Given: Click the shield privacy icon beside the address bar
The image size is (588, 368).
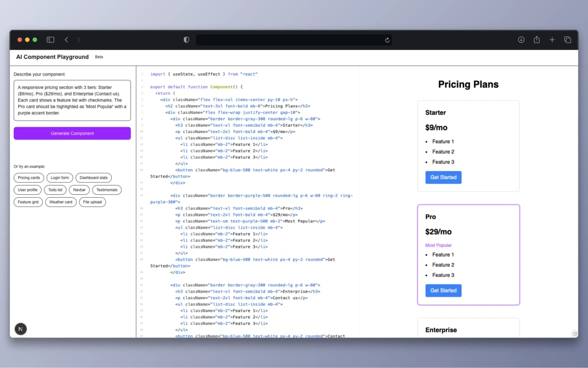Looking at the screenshot, I should (186, 40).
